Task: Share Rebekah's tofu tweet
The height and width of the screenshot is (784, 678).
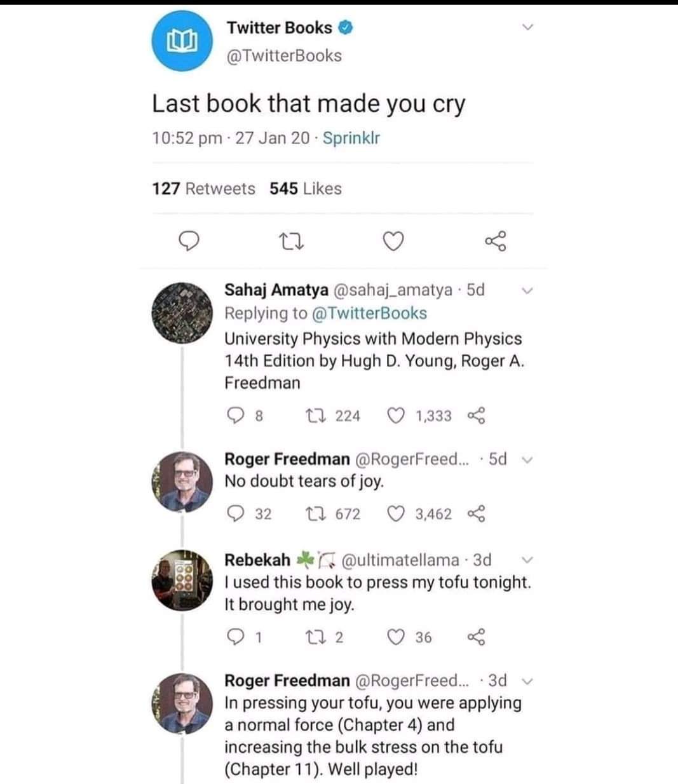Action: click(x=476, y=637)
